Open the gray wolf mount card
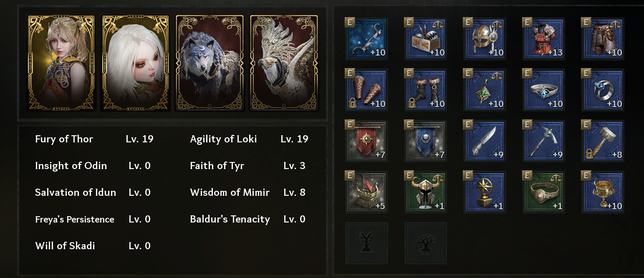644x278 pixels. point(210,63)
